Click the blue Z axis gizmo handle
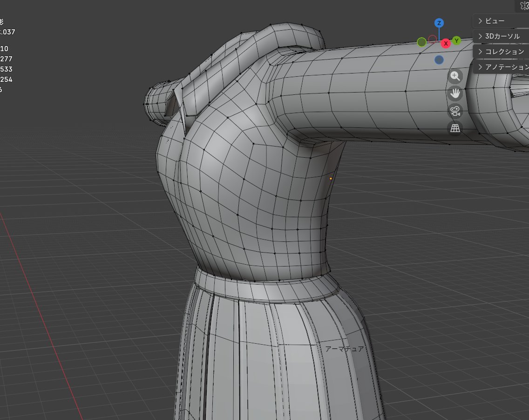 pos(439,23)
